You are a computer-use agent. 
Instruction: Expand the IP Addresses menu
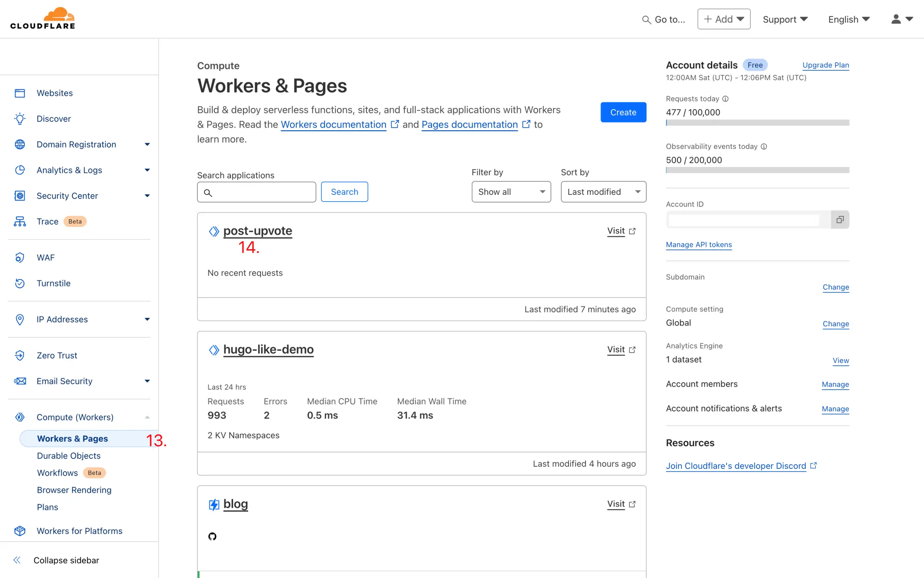pyautogui.click(x=147, y=319)
